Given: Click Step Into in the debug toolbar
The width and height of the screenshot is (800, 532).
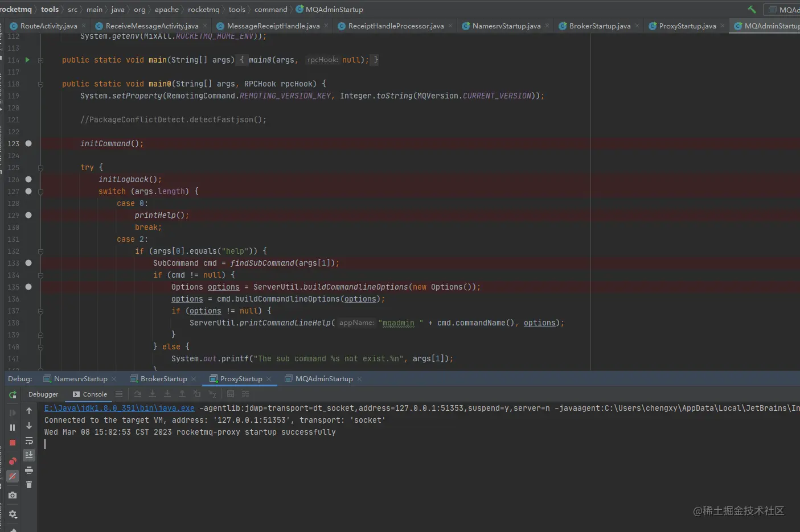Looking at the screenshot, I should (x=153, y=394).
